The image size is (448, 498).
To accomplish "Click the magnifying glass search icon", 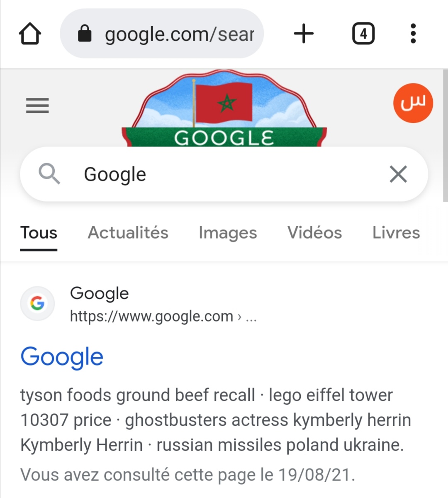I will tap(49, 174).
